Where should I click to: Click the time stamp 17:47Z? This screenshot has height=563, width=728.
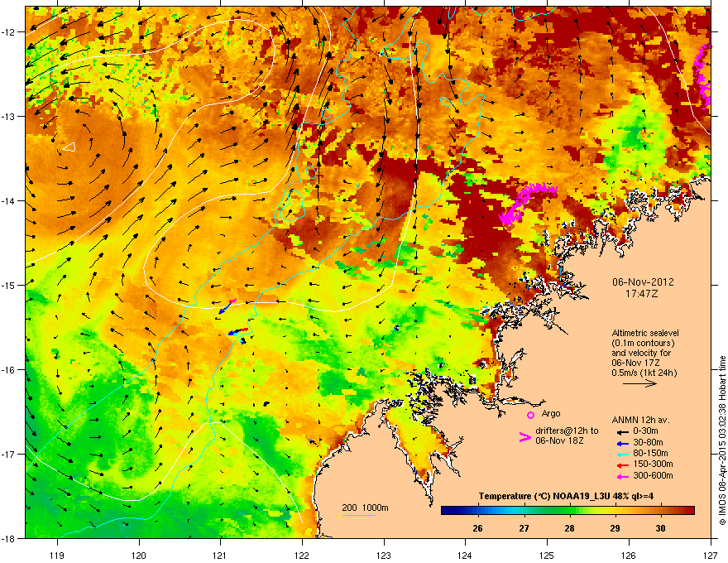coord(642,294)
